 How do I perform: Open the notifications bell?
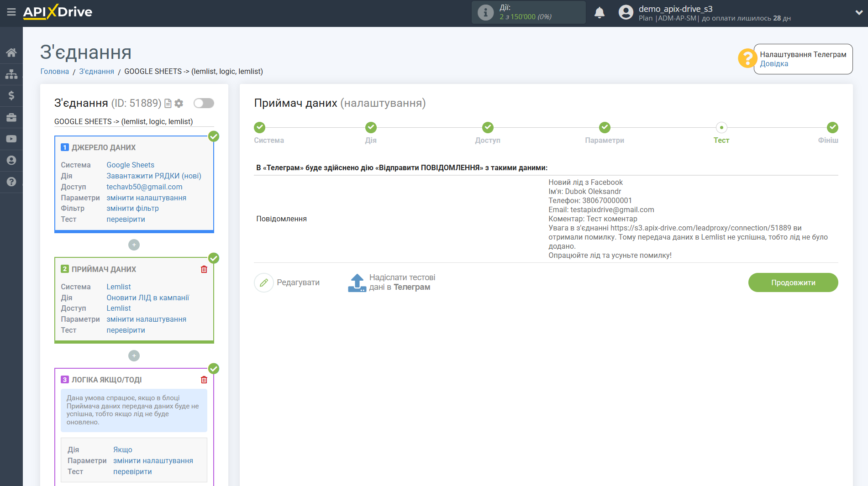600,12
